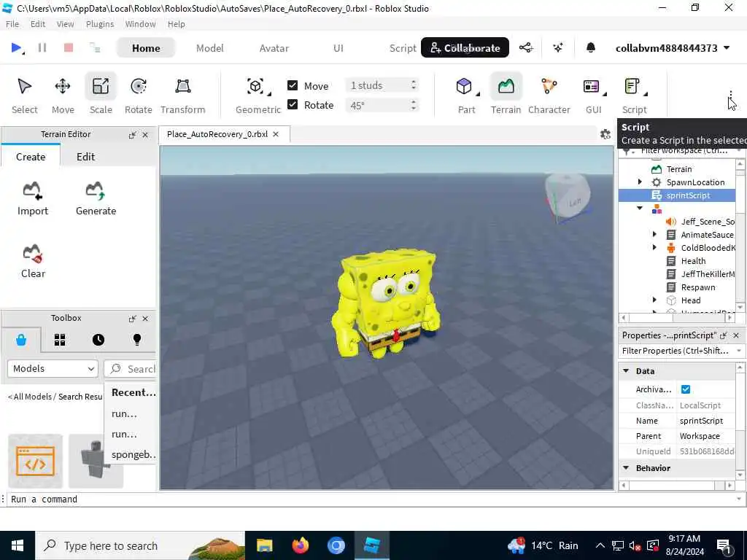Click the Toolbox search field
Viewport: 747px width, 560px height.
pos(130,369)
